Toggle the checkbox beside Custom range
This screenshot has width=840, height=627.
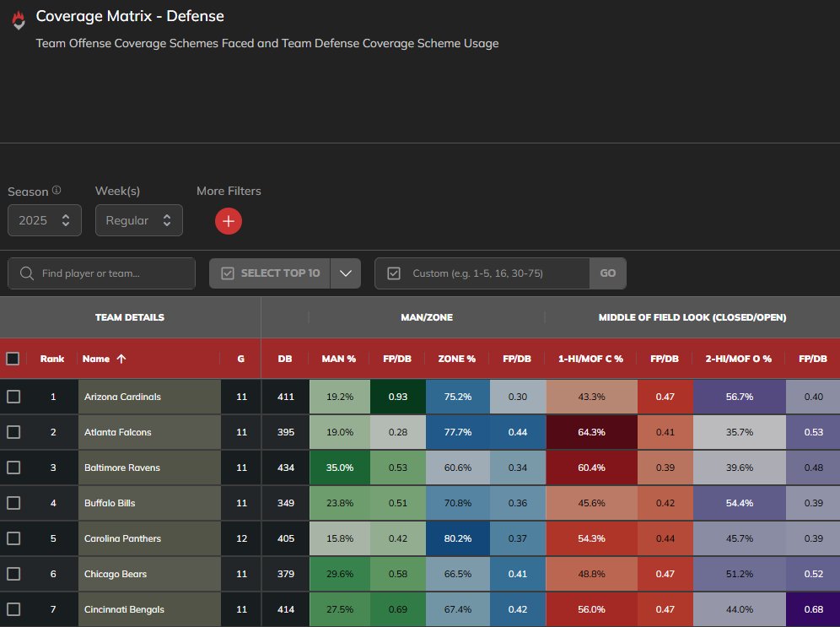click(394, 273)
